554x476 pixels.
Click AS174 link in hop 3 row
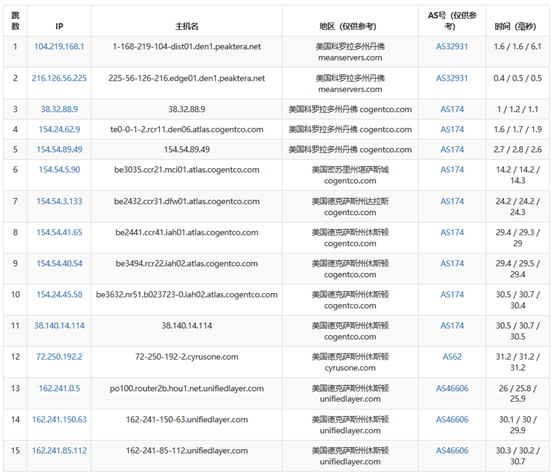[x=452, y=109]
